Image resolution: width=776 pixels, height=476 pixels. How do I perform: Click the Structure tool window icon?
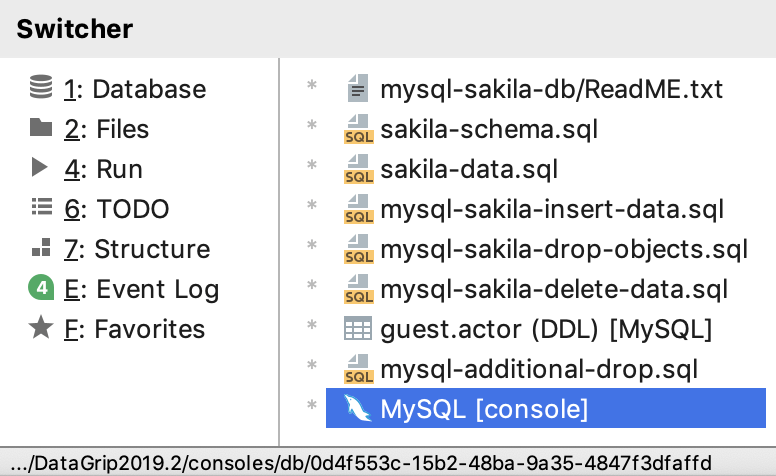coord(41,249)
